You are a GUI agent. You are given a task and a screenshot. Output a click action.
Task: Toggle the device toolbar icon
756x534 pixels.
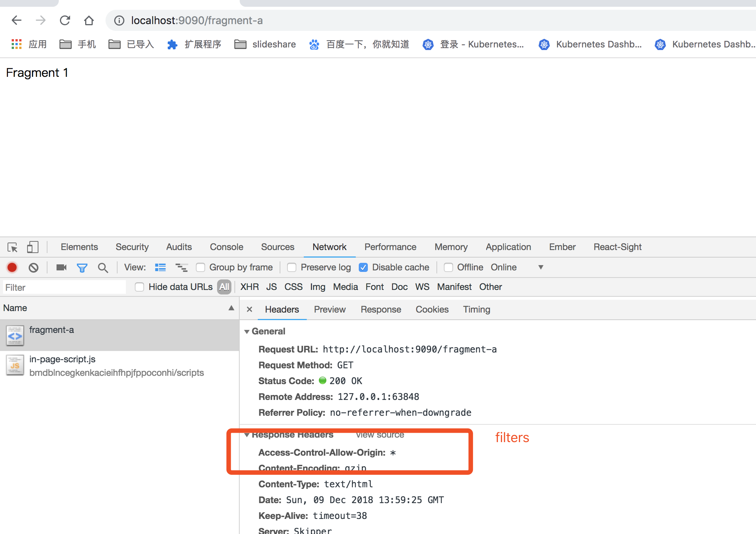32,247
